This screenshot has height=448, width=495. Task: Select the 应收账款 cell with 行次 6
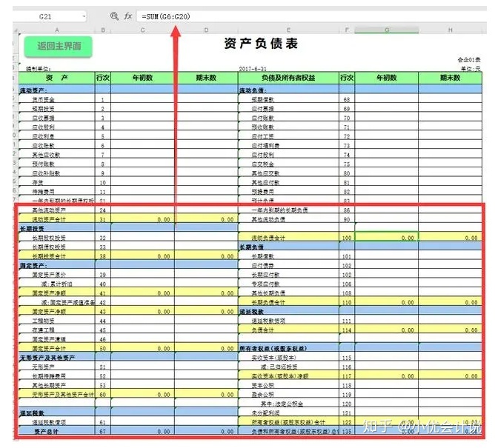(57, 146)
